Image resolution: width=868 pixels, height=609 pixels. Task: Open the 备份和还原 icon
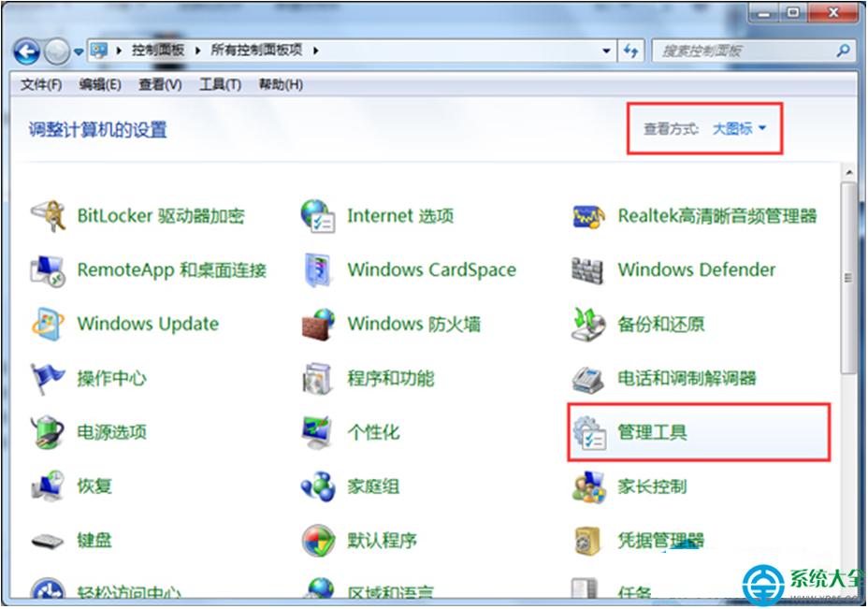589,325
